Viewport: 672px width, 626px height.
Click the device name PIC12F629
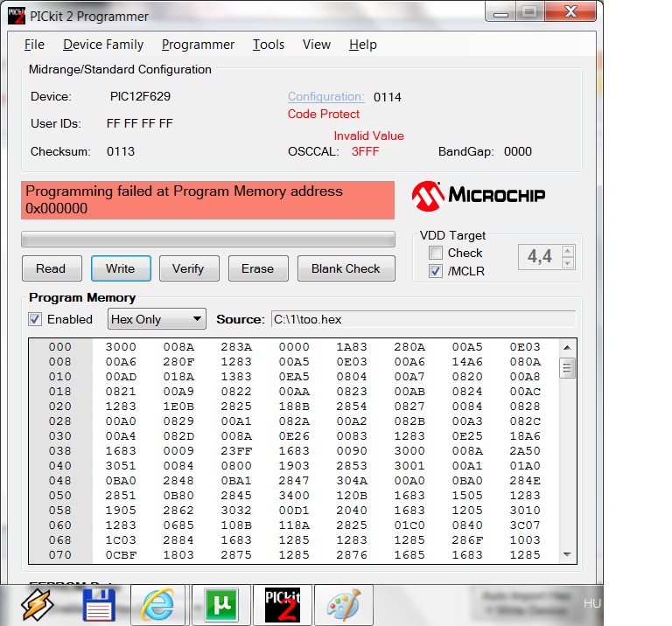pyautogui.click(x=140, y=96)
